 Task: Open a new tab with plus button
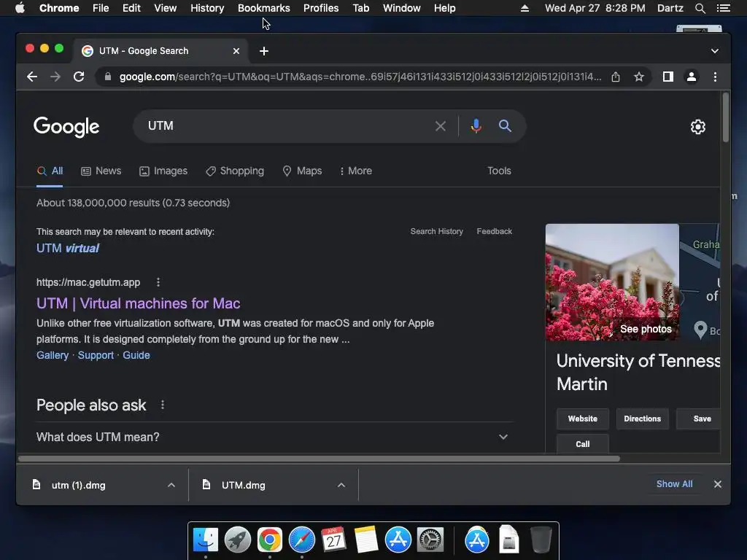coord(264,51)
